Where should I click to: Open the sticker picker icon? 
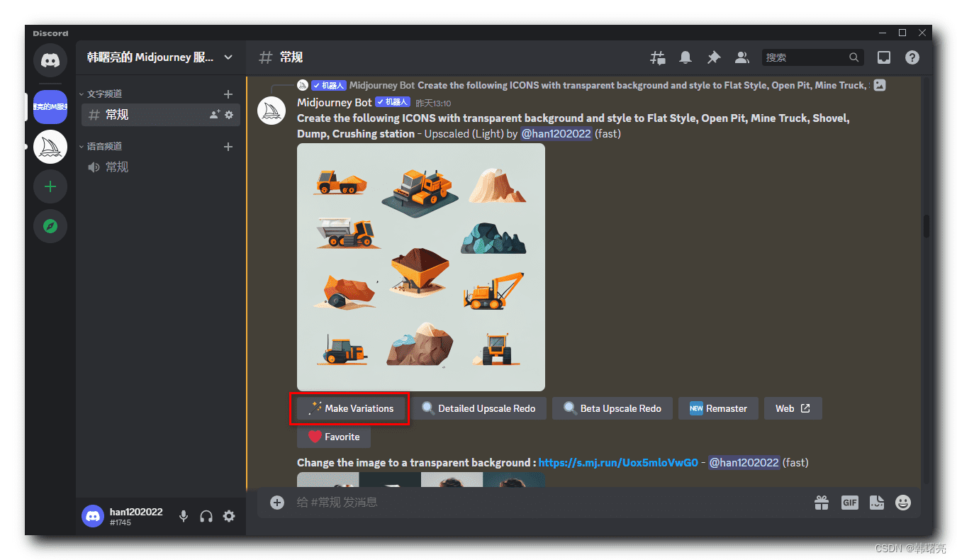[877, 502]
